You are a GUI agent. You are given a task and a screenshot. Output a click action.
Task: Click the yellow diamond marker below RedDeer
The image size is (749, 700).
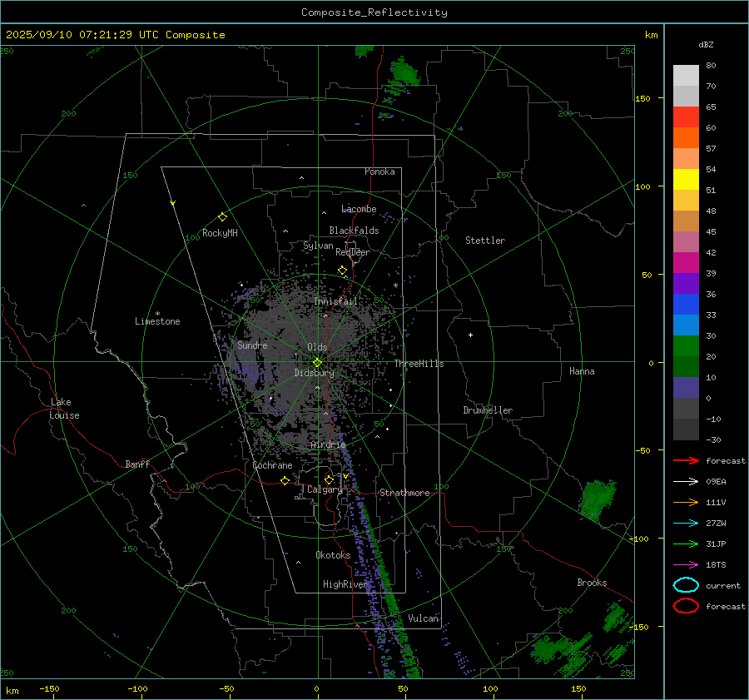click(x=342, y=271)
